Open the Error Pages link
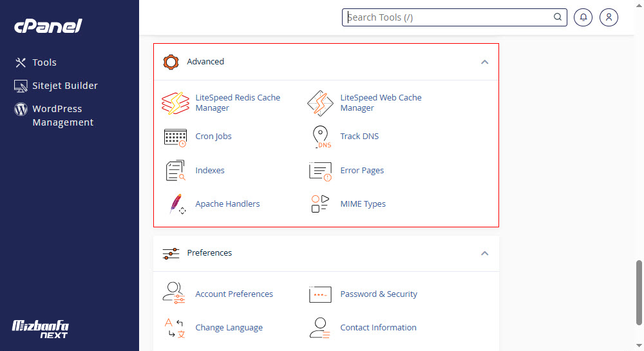The image size is (644, 351). click(x=362, y=171)
